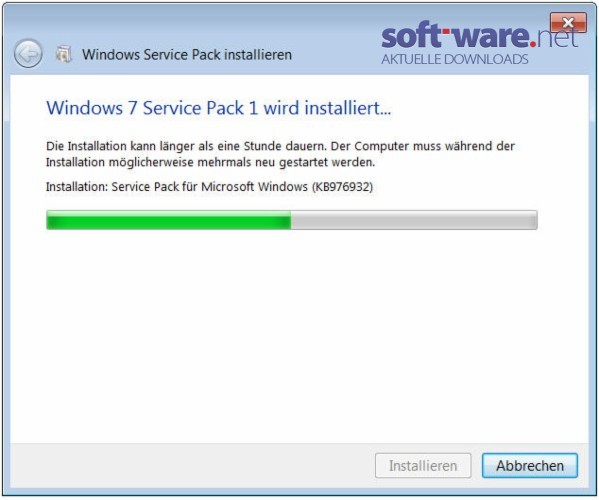
Task: Click the title 'Windows Service Pack installieren'
Action: pyautogui.click(x=187, y=55)
